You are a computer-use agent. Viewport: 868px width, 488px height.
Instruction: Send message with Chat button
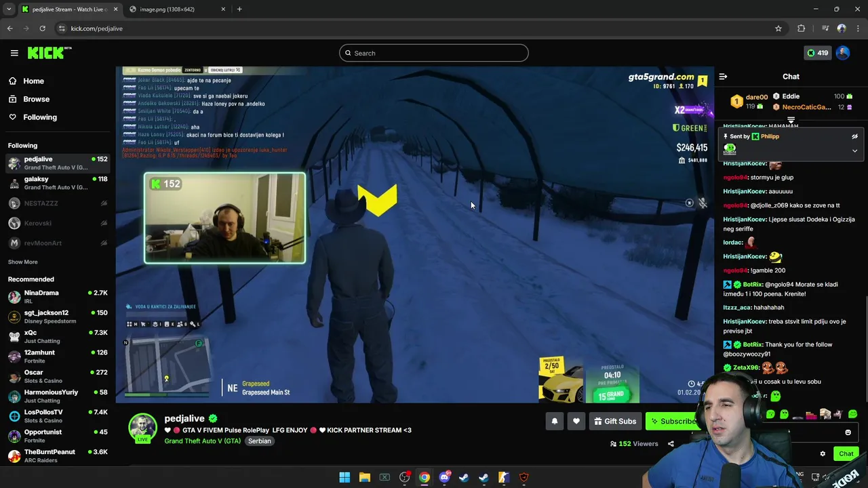click(846, 454)
